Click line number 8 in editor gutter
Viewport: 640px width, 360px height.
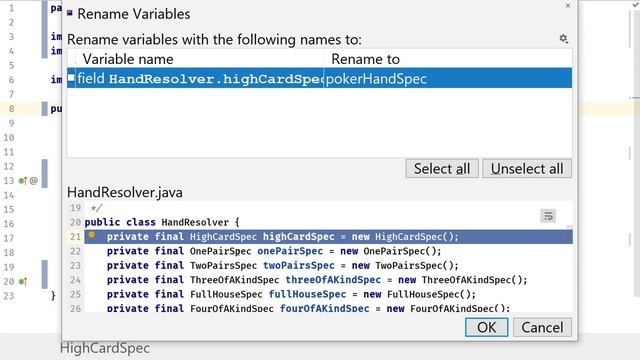pos(11,109)
